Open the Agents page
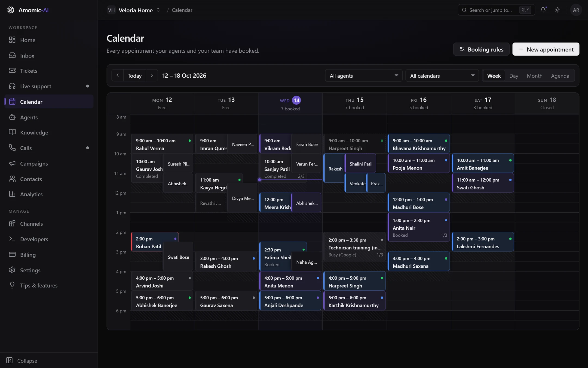The image size is (588, 368). 49,117
